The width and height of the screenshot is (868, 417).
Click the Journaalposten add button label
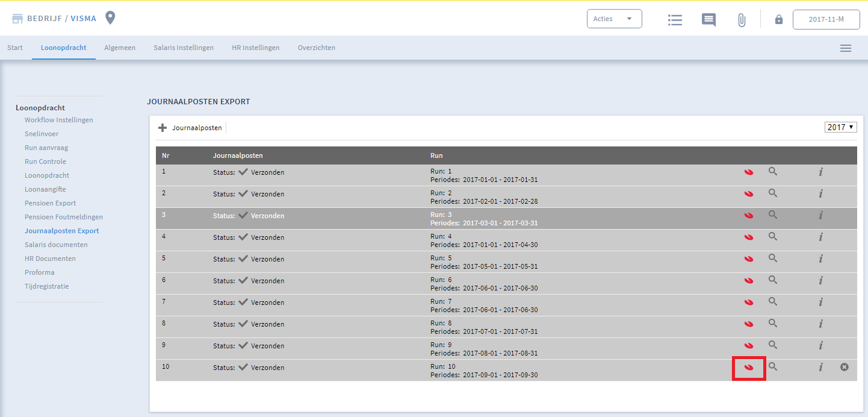click(197, 128)
